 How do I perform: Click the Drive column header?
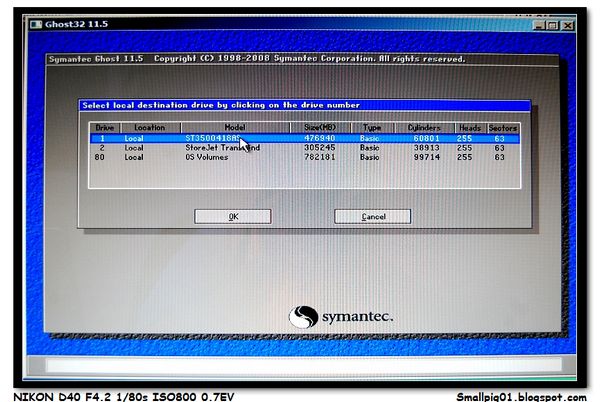click(x=105, y=127)
